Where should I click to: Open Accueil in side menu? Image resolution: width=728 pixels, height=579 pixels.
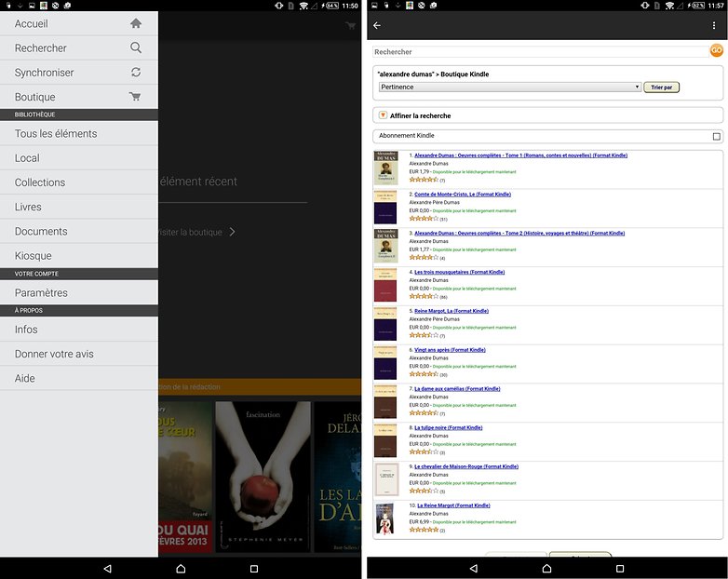pos(79,23)
